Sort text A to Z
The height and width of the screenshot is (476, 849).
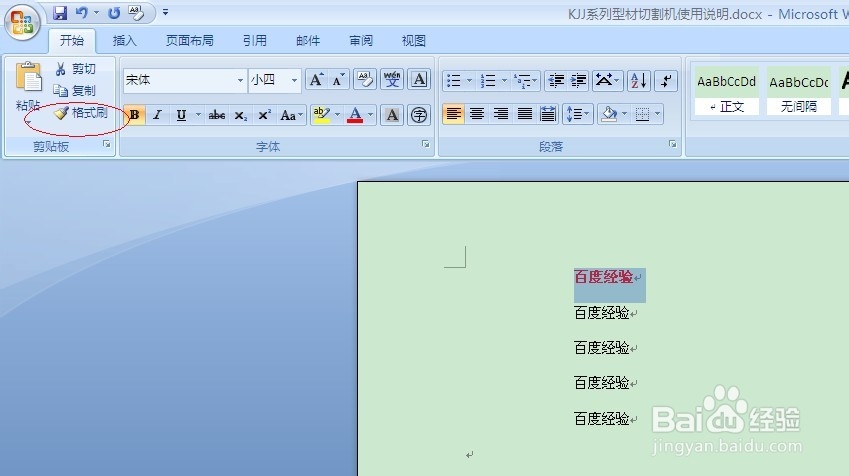point(639,81)
